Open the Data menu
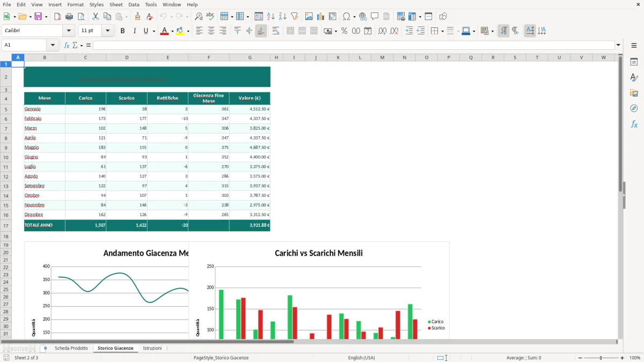Screen dimensions: 644x362 pos(134,4)
